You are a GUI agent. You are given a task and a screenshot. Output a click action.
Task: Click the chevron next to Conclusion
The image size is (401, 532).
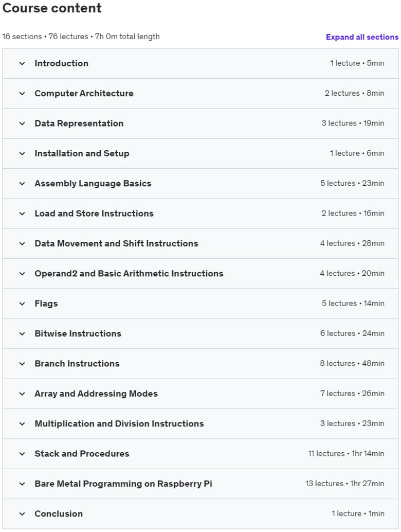pos(22,514)
